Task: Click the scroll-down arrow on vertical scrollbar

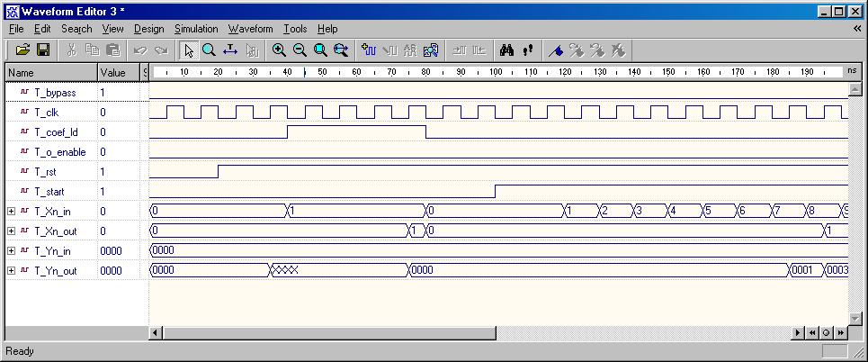Action: pyautogui.click(x=855, y=317)
